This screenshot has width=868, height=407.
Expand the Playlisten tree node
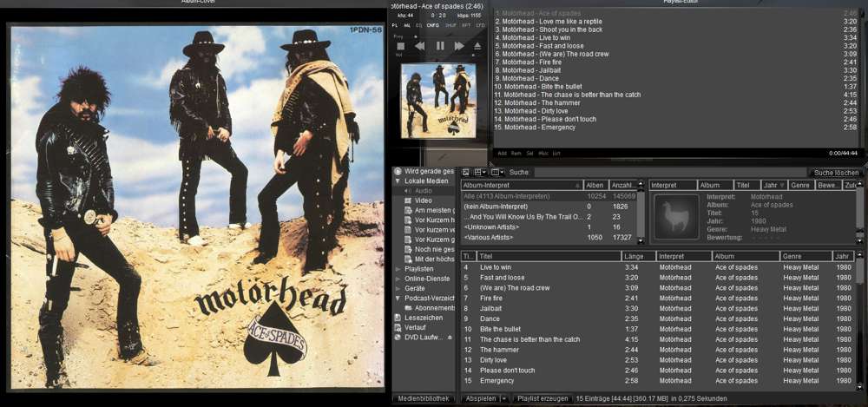coord(398,269)
